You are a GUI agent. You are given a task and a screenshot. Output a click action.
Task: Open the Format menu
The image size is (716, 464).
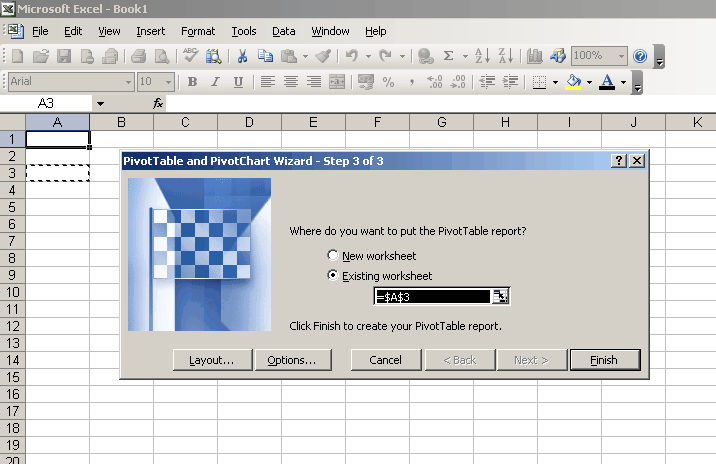click(198, 31)
